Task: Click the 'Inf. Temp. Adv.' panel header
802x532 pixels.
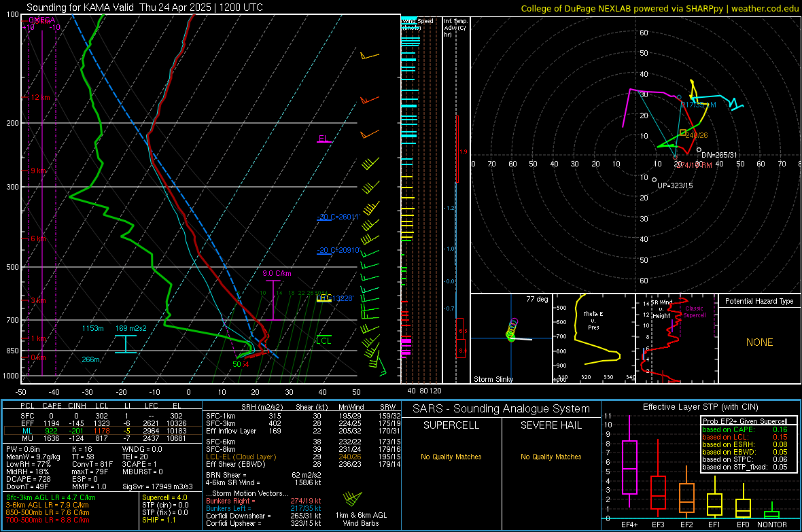Action: pos(455,28)
